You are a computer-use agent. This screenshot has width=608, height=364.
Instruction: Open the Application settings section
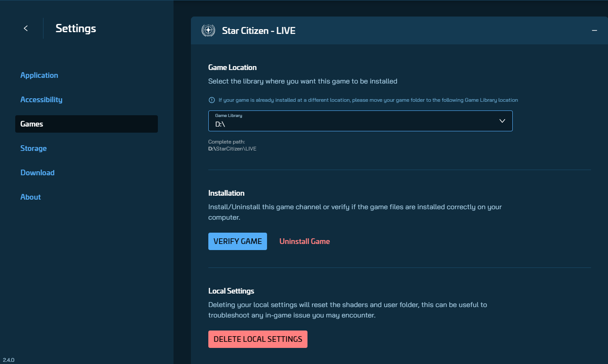click(39, 75)
